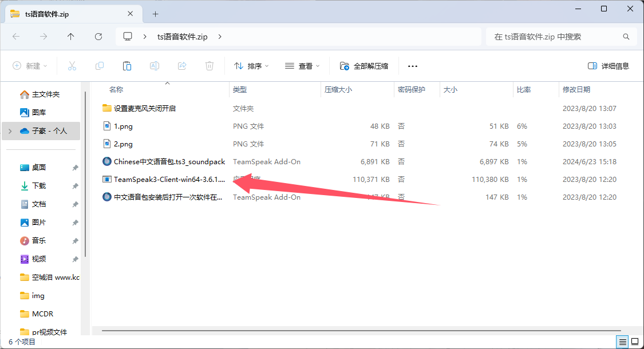644x349 pixels.
Task: Select Chinese中文语音包.ts3_soundpack file
Action: coord(164,161)
